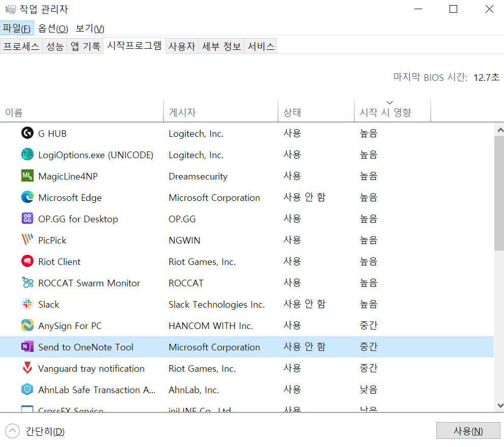Switch to the 앱 기록 tab
Viewport: 504px width, 447px height.
pos(85,46)
